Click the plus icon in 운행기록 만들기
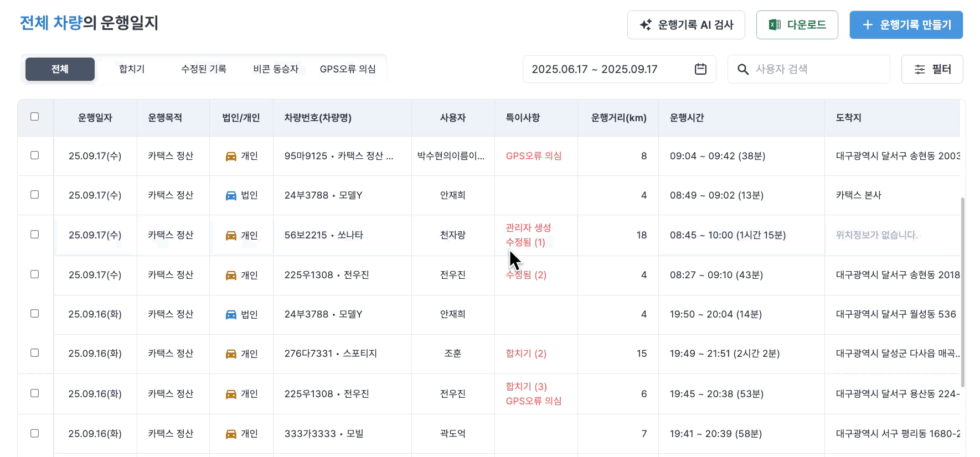Screen dimensions: 980x457 868,25
